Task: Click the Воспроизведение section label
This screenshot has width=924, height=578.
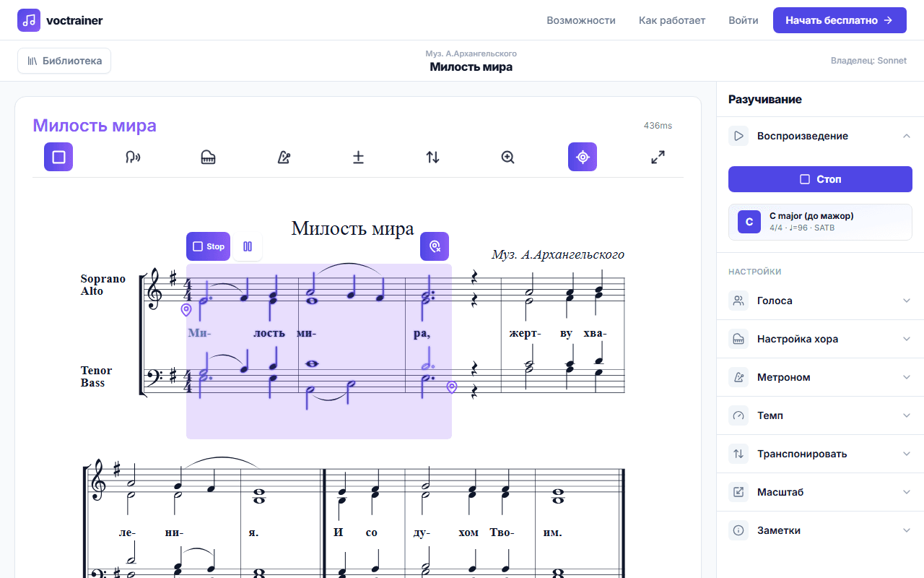Action: [x=803, y=136]
